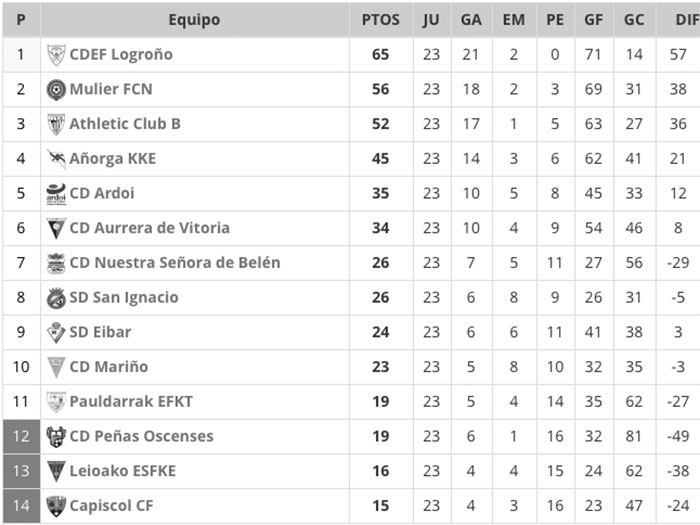Screen dimensions: 700x525
Task: Click the Capiscol CF team crest
Action: tap(56, 506)
